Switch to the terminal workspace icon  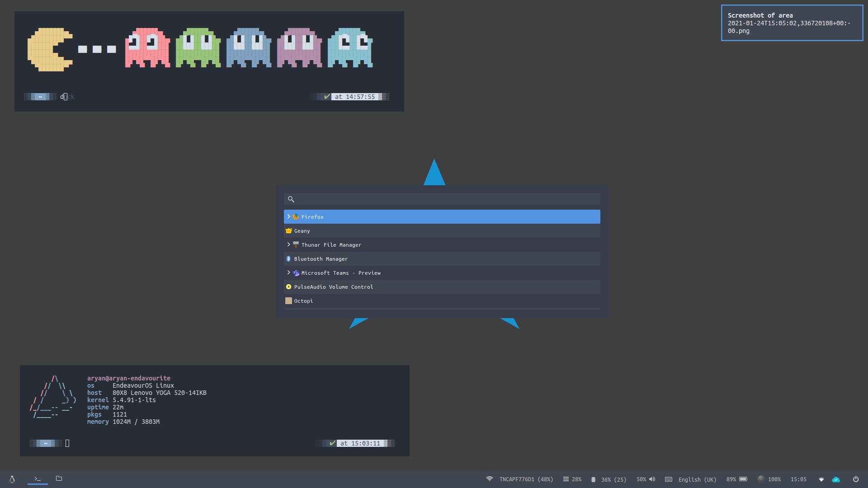tap(38, 479)
